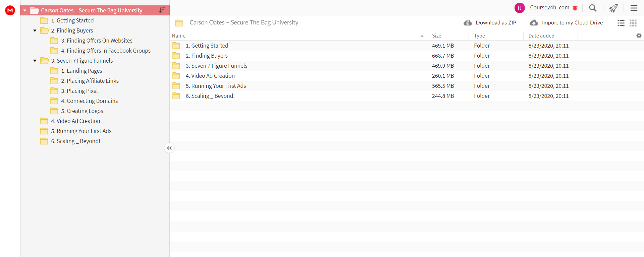Select 4. Connecting Domains in tree
Screen dimensions: 644x257
click(x=90, y=101)
